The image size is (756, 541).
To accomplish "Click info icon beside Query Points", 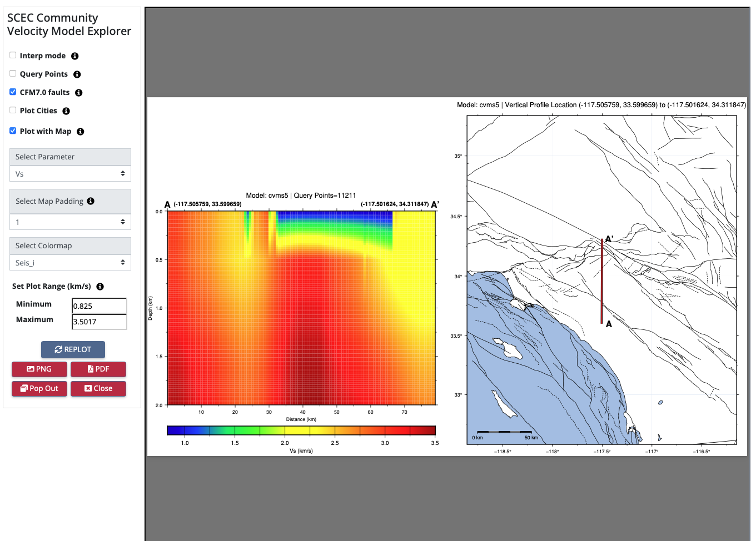I will coord(77,74).
